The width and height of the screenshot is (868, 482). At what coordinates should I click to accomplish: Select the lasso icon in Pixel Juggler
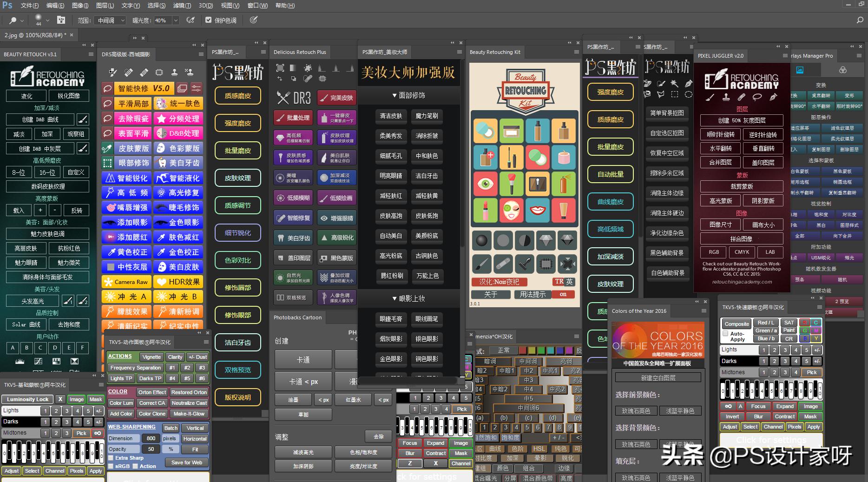pyautogui.click(x=757, y=97)
